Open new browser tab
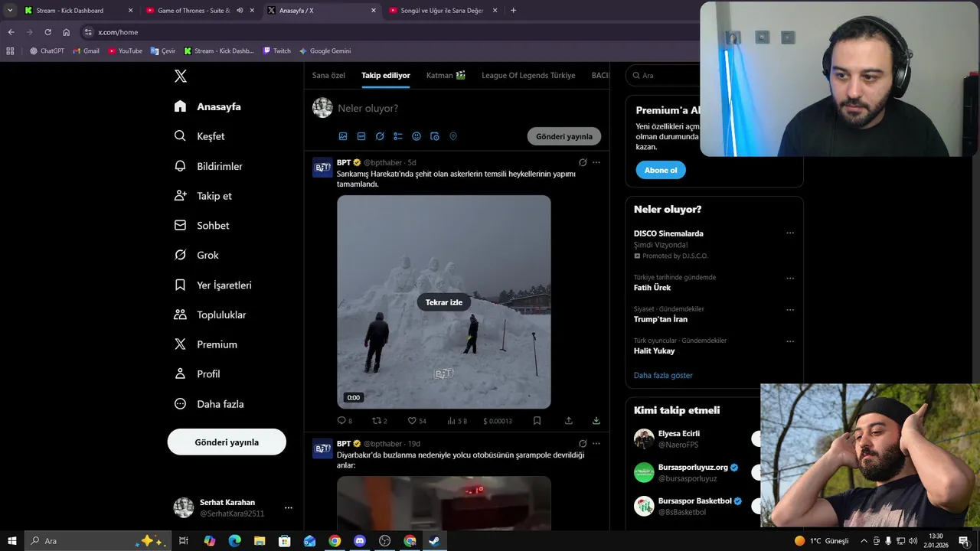The height and width of the screenshot is (551, 980). point(513,11)
